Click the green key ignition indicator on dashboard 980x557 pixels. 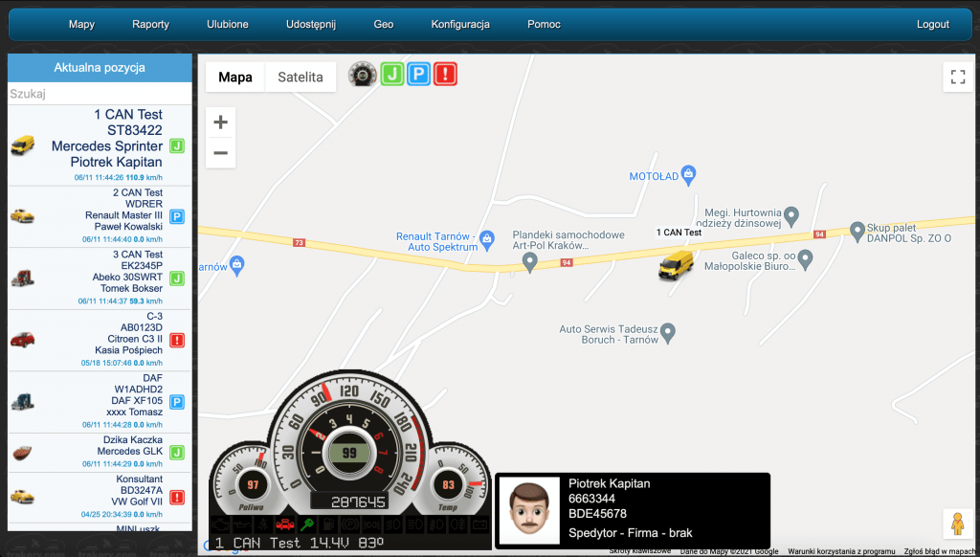pyautogui.click(x=307, y=524)
